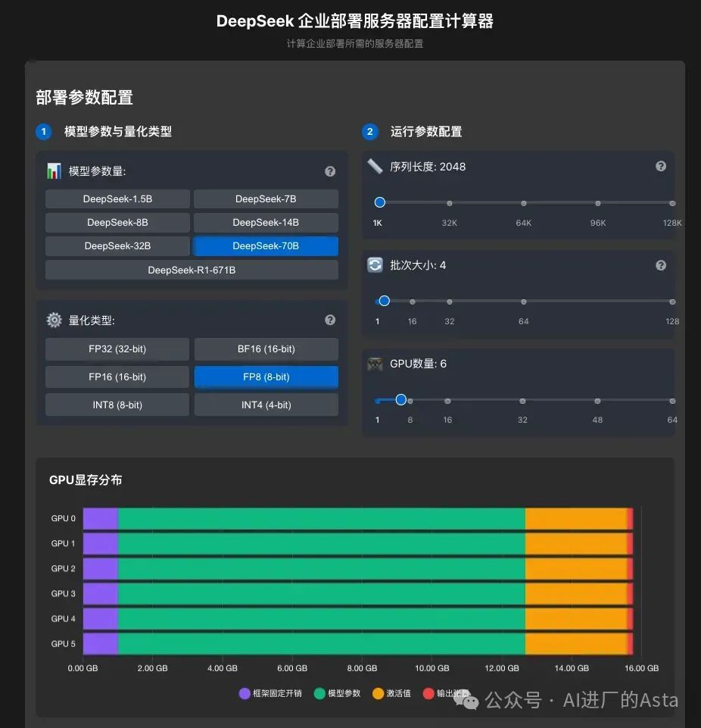Set sequence length to 96K mark
The width and height of the screenshot is (701, 728).
[597, 203]
